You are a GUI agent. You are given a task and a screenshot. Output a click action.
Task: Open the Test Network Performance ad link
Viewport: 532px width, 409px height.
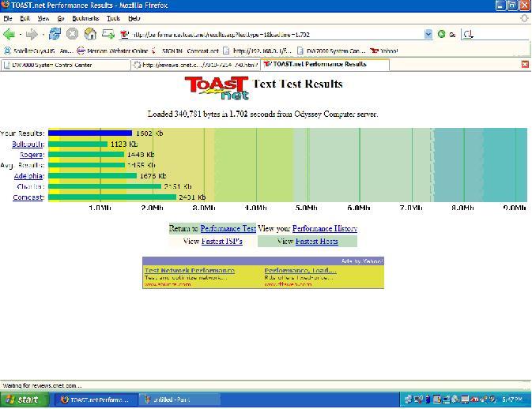click(190, 270)
